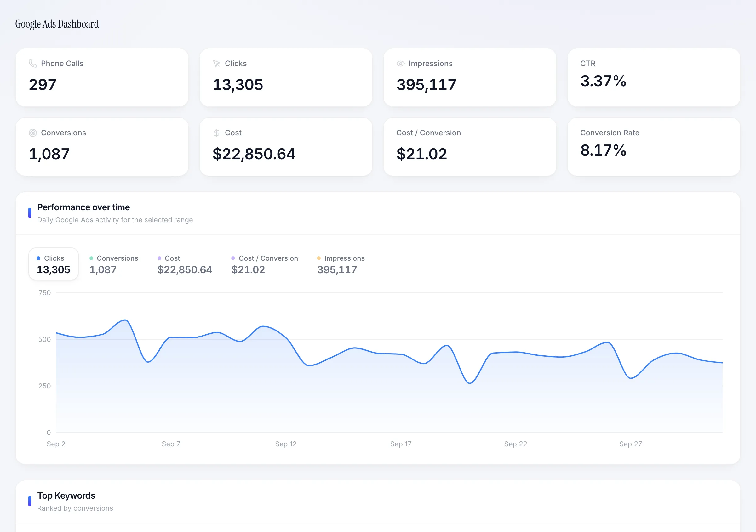Click the green dot next to Conversions legend
756x532 pixels.
point(91,258)
